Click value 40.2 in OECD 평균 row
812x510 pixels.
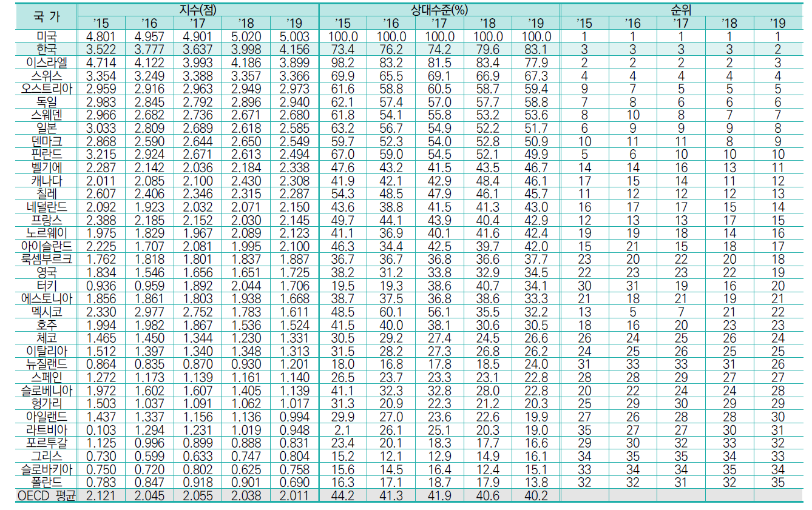pyautogui.click(x=536, y=495)
